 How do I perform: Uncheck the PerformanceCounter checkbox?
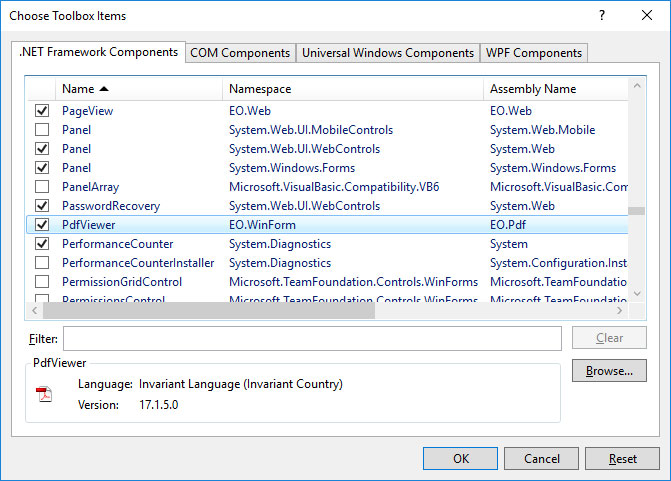pyautogui.click(x=42, y=244)
